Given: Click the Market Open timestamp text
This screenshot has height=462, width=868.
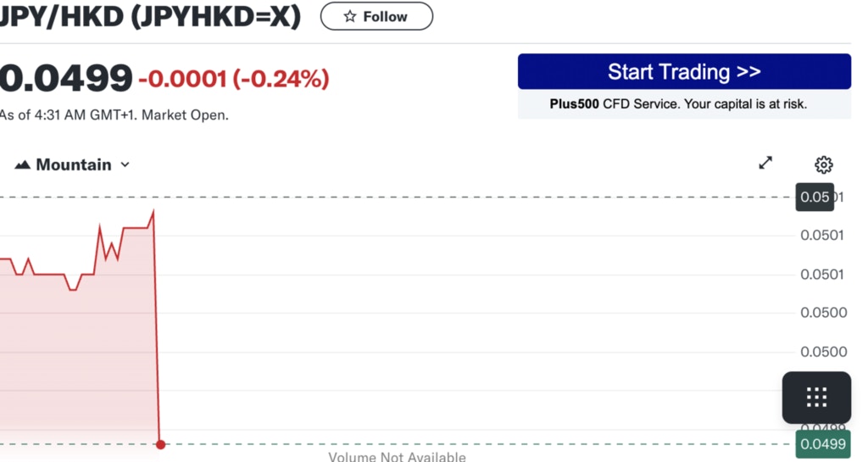Looking at the screenshot, I should (x=114, y=114).
